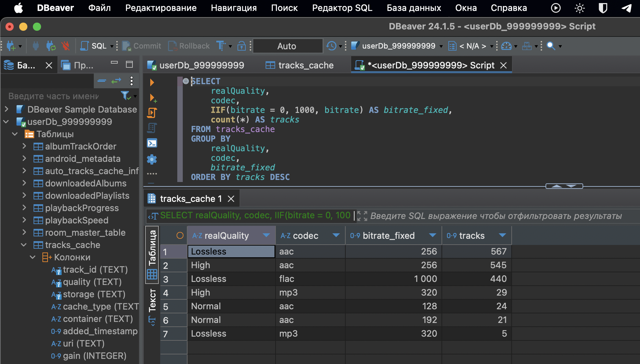Viewport: 640px width, 364px height.
Task: Minimize the navigator panel
Action: (x=114, y=63)
